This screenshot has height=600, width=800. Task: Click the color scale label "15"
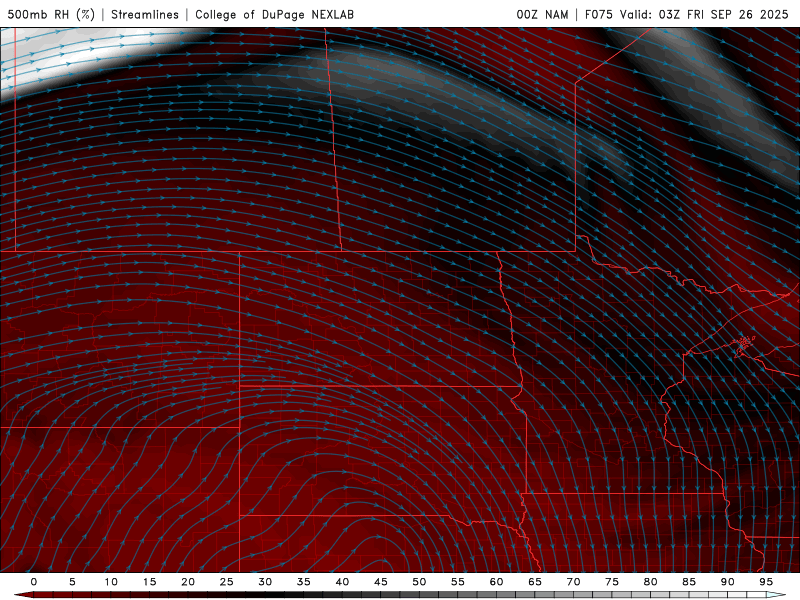click(x=149, y=582)
